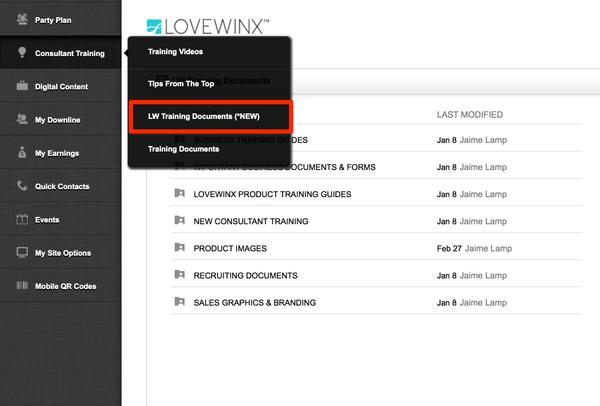Click Jan 8 date in SALES GRAPHICS row
The image size is (600, 406).
click(447, 303)
